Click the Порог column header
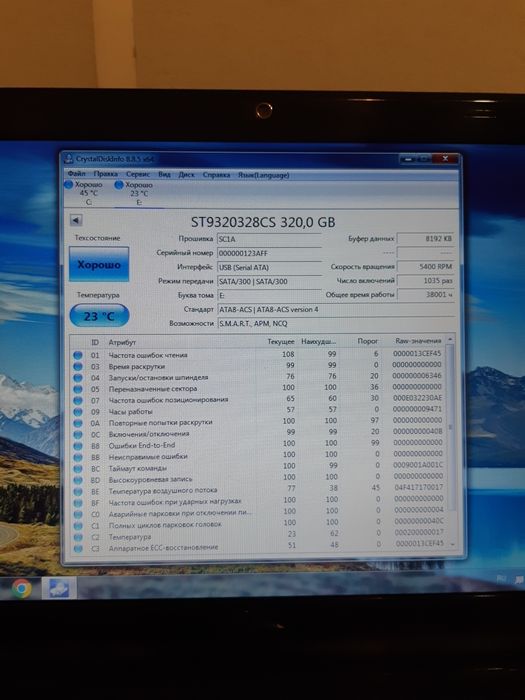This screenshot has width=525, height=700. [x=367, y=341]
